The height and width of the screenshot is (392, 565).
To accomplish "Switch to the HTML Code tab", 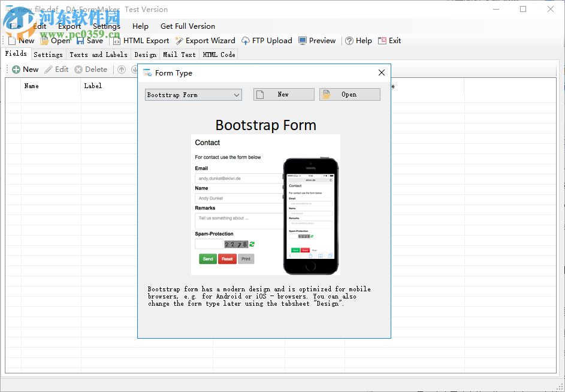I will pyautogui.click(x=218, y=54).
